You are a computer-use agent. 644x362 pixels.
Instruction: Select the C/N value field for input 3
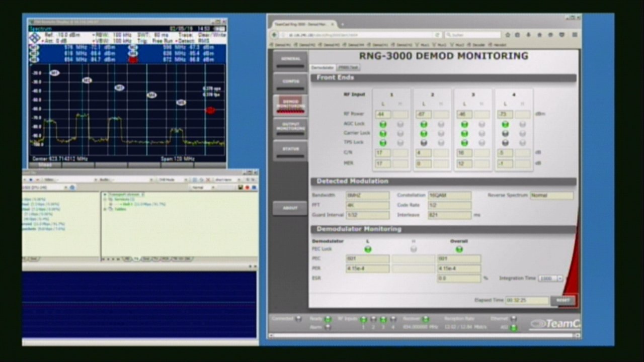[x=464, y=153]
